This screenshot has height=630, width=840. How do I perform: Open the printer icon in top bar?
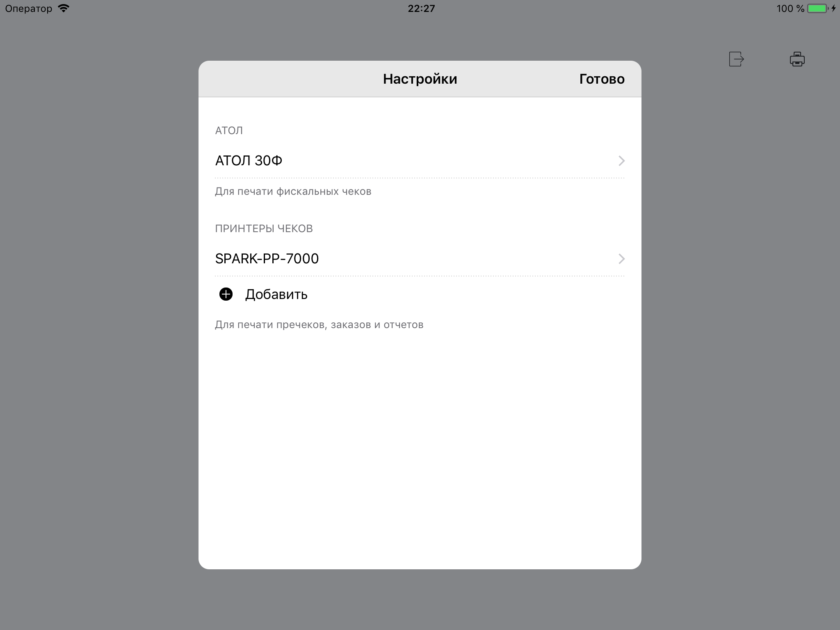(x=797, y=59)
